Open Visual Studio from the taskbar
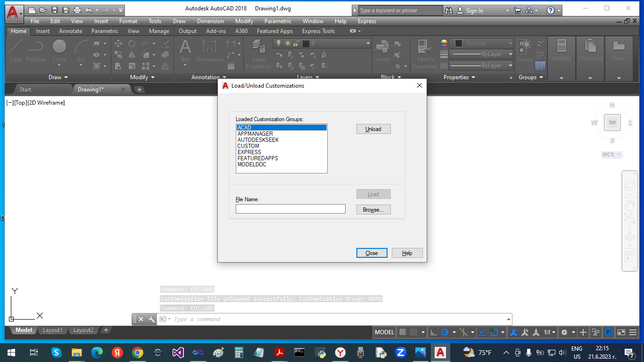 coord(178,352)
